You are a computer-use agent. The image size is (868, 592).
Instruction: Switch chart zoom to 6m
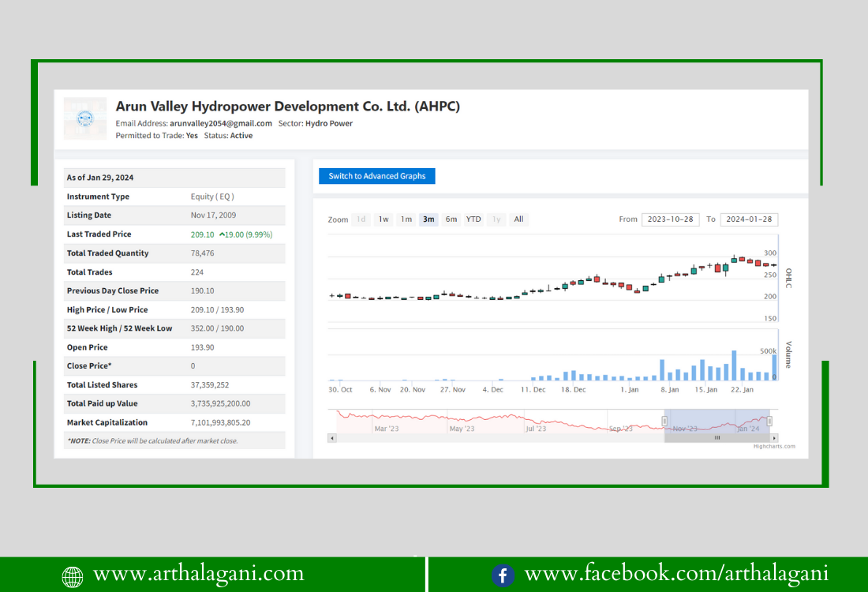pos(451,219)
